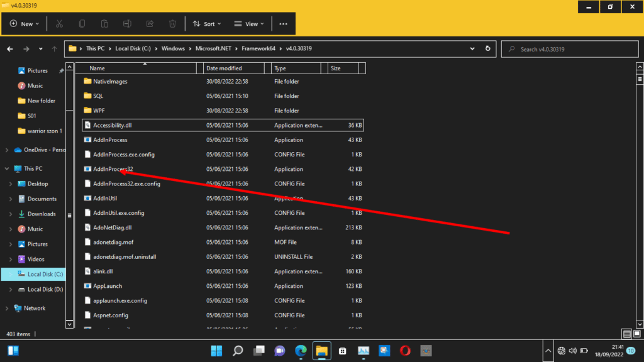Go up one folder level
644x362 pixels.
click(x=54, y=49)
